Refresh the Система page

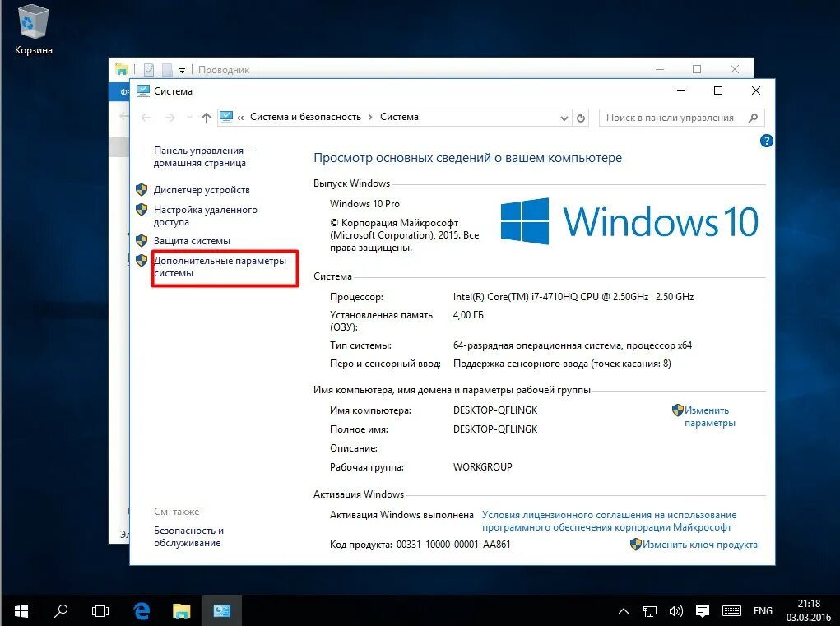(581, 118)
